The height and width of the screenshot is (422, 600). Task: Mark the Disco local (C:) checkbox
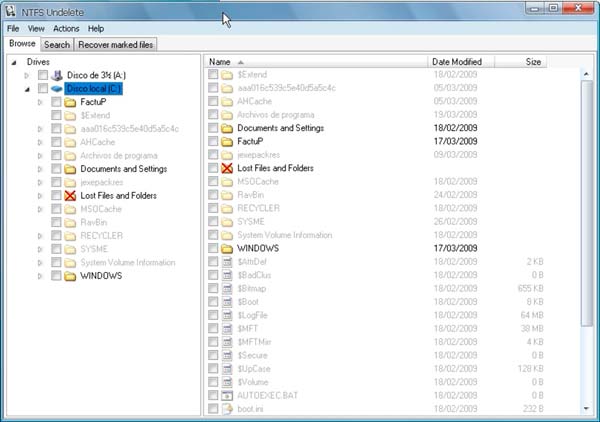(43, 88)
